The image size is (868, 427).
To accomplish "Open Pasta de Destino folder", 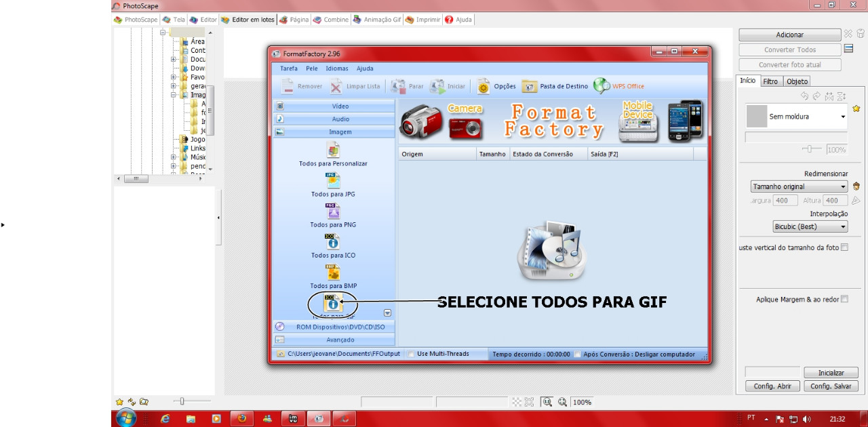I will coord(530,86).
